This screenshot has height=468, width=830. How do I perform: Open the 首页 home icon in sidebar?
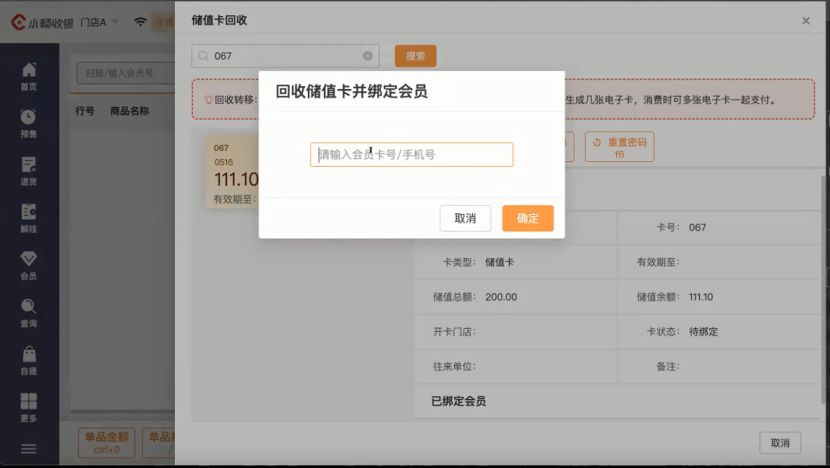[x=29, y=76]
